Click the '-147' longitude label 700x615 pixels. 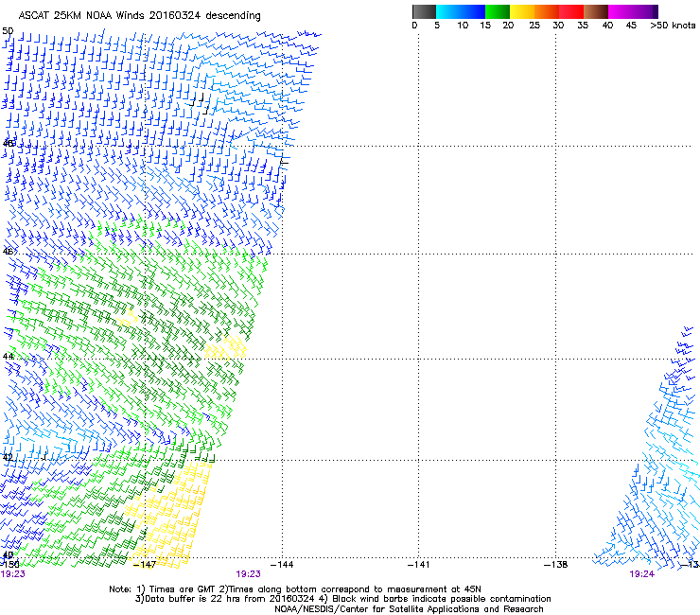tap(145, 565)
